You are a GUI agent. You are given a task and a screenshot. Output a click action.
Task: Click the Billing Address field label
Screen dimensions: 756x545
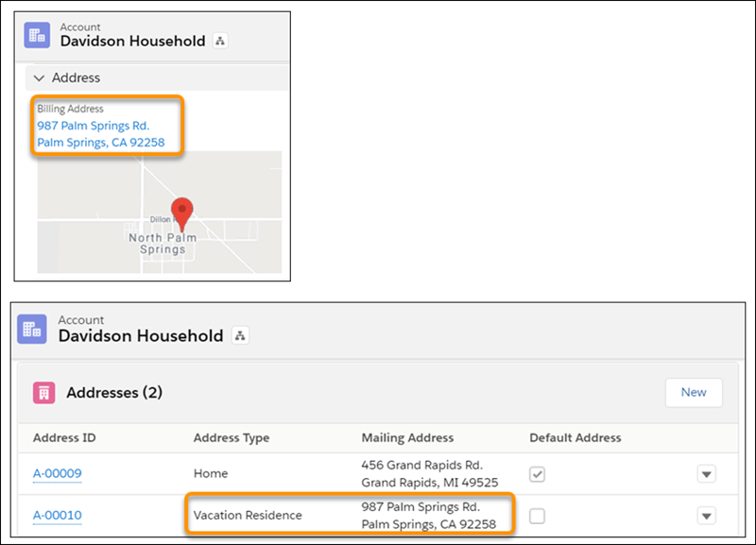pyautogui.click(x=70, y=109)
